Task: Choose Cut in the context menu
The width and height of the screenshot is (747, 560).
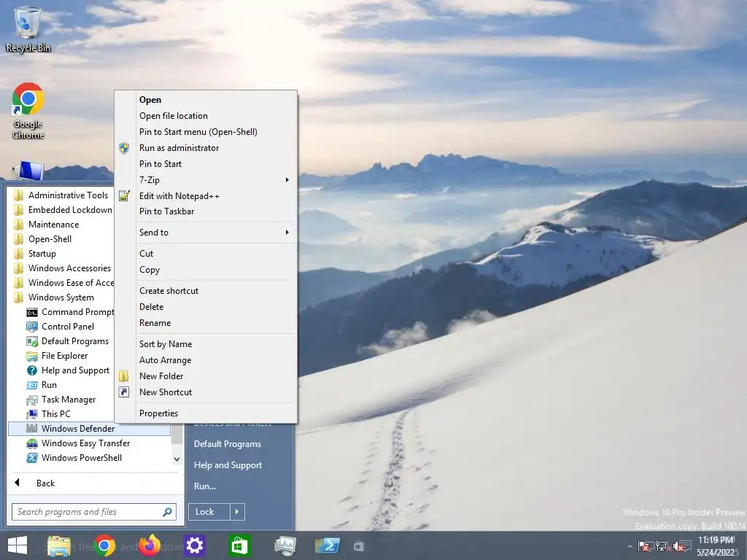Action: coord(206,254)
